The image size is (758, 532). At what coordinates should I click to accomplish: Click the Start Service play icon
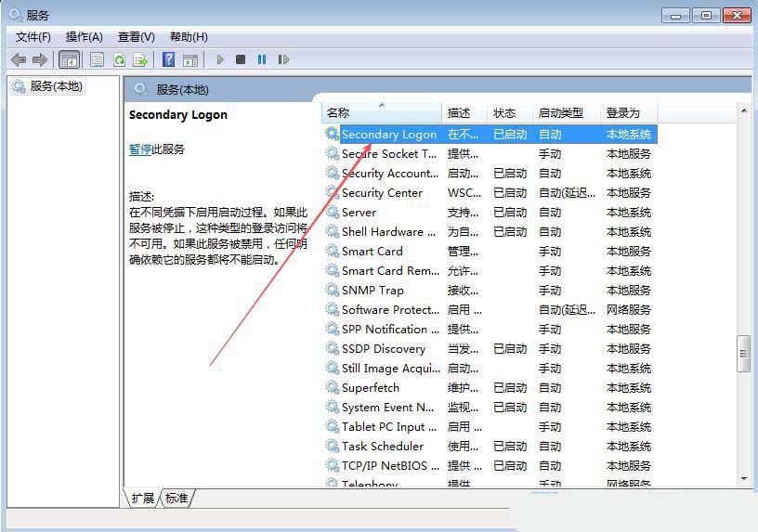(220, 59)
